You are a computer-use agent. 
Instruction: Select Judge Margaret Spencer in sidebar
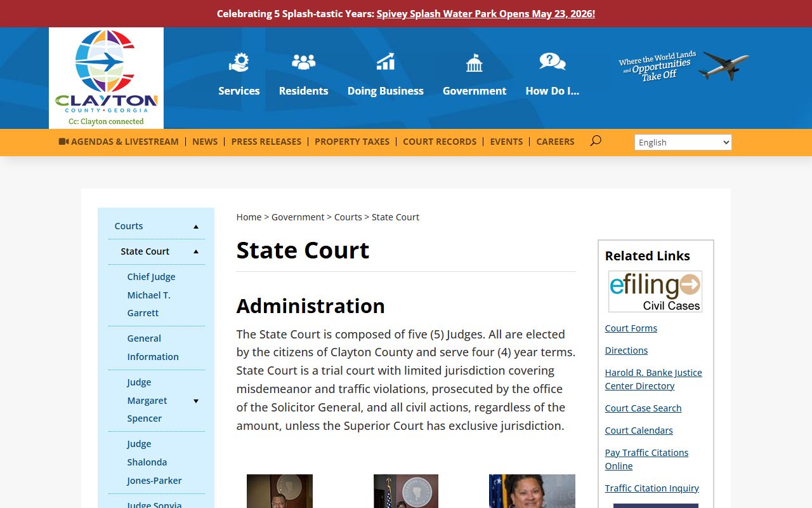(147, 400)
